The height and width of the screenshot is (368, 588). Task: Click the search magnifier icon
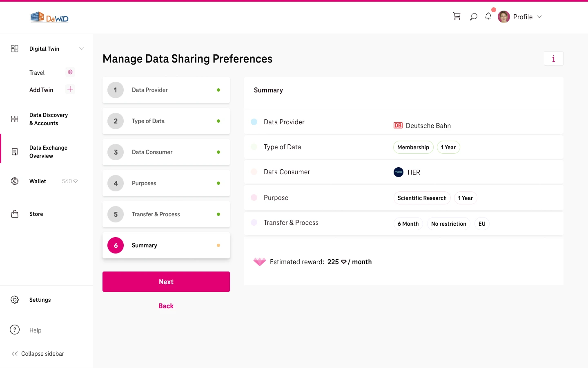click(473, 17)
